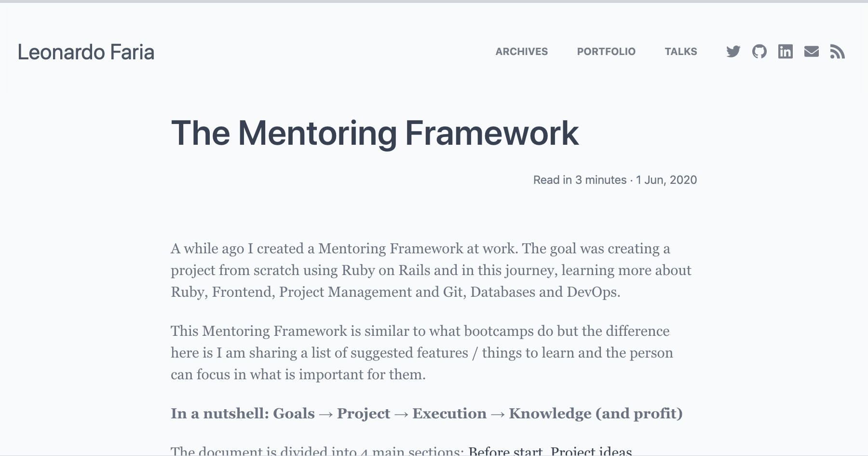Screen dimensions: 868x456
Task: Switch to the PORTFOLIO section
Action: [606, 52]
